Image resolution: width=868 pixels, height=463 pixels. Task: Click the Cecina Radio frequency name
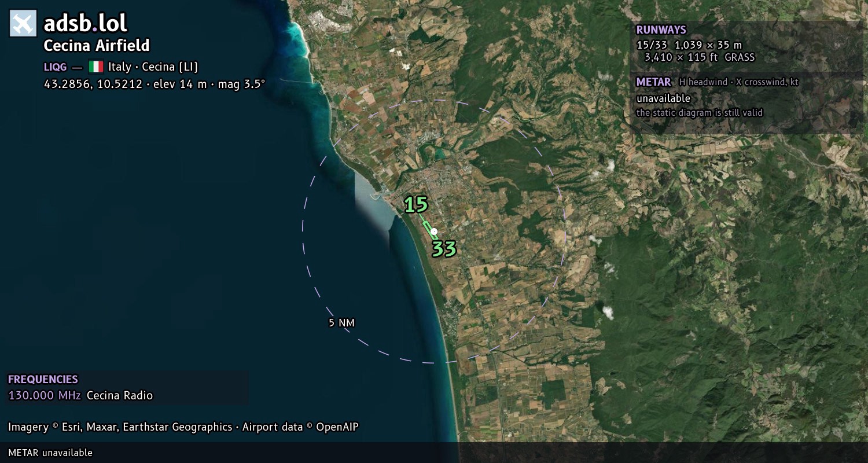coord(120,396)
